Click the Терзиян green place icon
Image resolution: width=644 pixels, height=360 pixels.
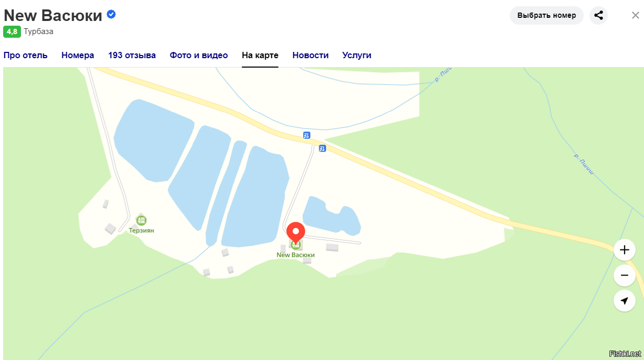pyautogui.click(x=141, y=220)
